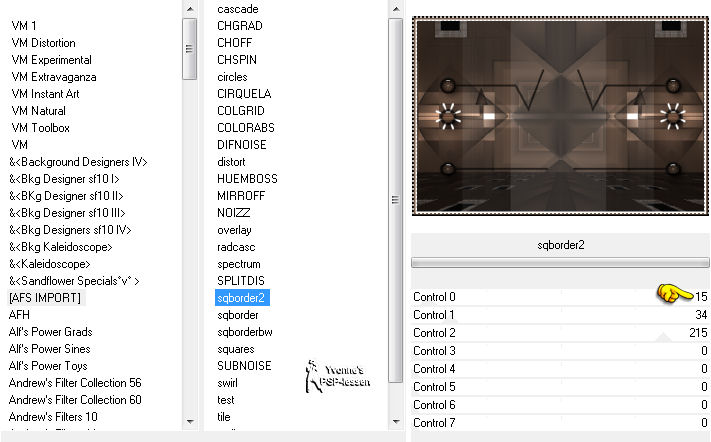
Task: Select the HUEMBOSS filter
Action: point(247,179)
